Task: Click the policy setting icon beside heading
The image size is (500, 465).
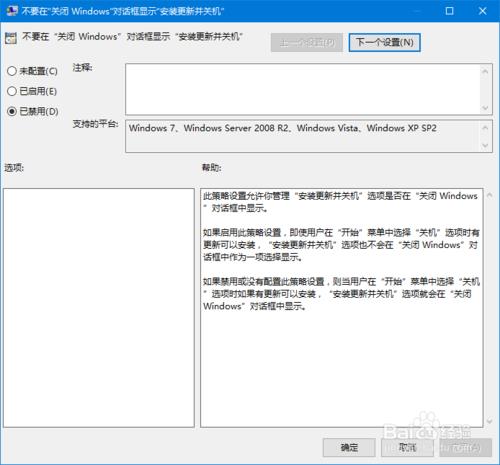Action: (x=11, y=38)
